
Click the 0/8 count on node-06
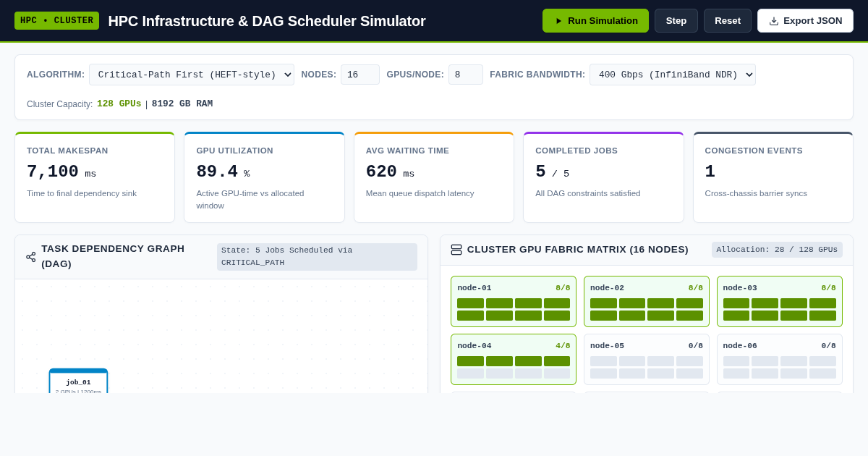coord(829,346)
